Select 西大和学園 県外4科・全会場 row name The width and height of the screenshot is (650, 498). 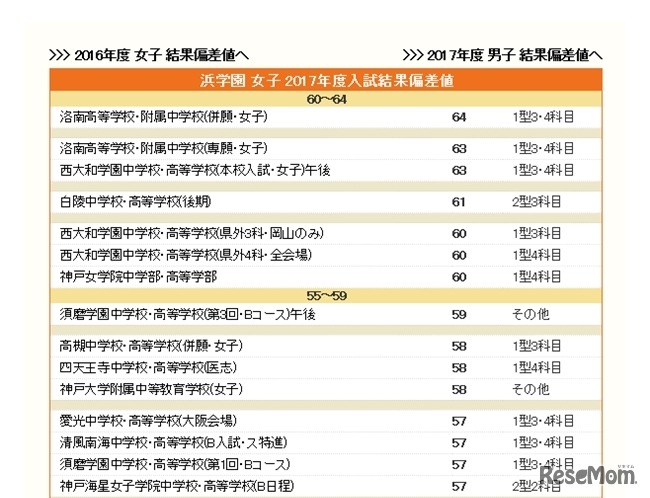(x=186, y=255)
